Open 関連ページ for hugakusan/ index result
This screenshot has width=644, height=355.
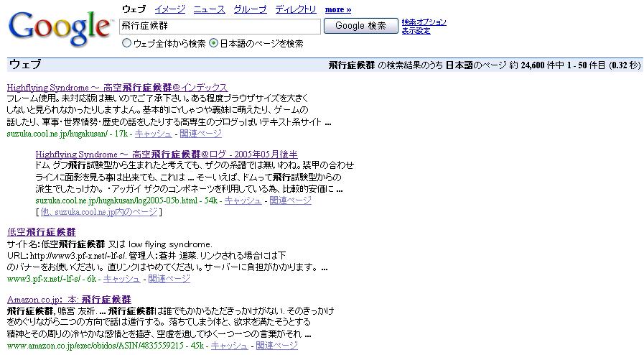coord(200,134)
